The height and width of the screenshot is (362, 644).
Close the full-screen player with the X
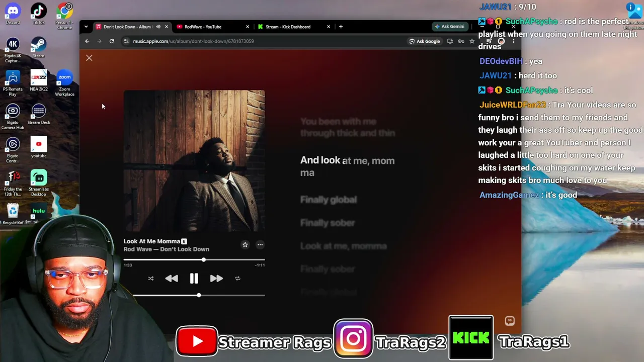89,58
